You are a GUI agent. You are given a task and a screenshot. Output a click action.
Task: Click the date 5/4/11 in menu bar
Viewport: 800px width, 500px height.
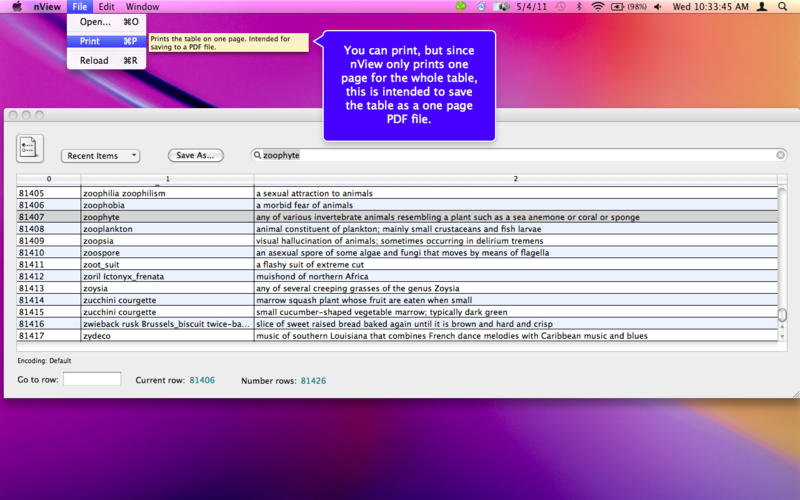point(532,7)
